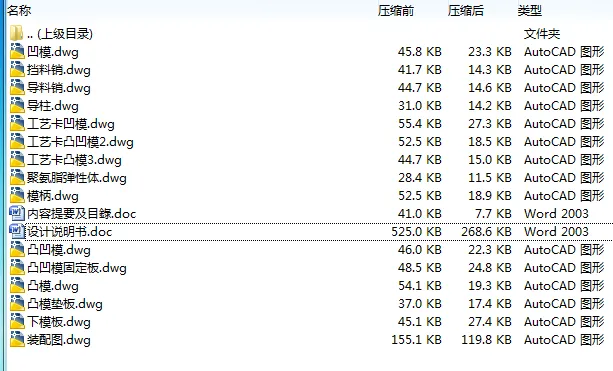Click the 37.0 KB original size value

pyautogui.click(x=420, y=303)
